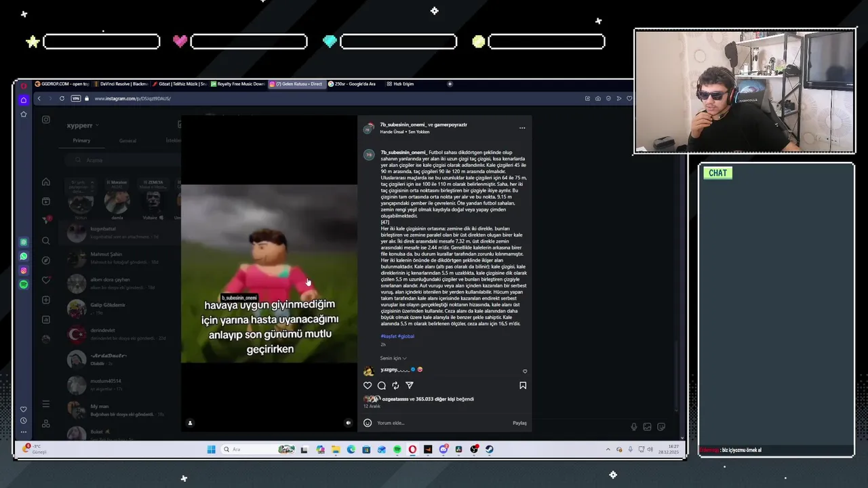Click the Create plus icon in sidebar
Viewport: 868px width, 488px height.
pyautogui.click(x=45, y=300)
